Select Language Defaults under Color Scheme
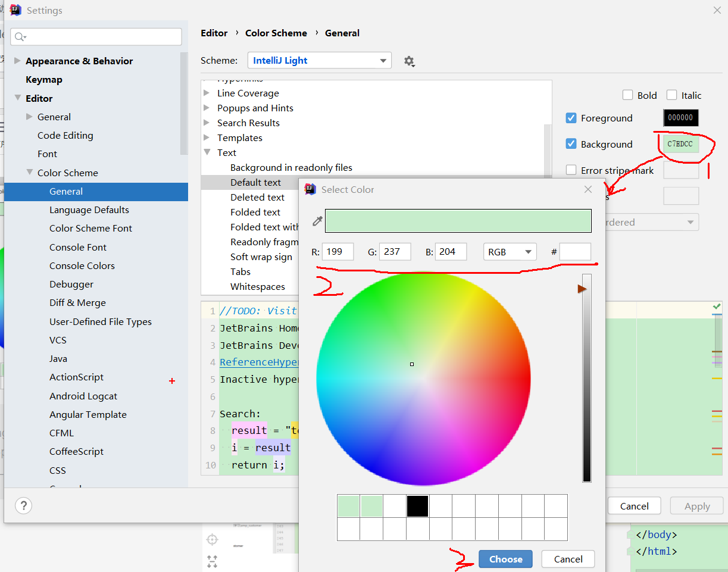The width and height of the screenshot is (728, 572). point(89,210)
